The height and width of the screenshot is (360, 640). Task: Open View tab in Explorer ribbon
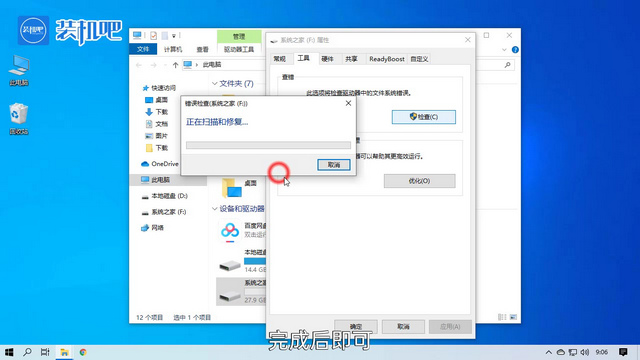click(x=202, y=49)
